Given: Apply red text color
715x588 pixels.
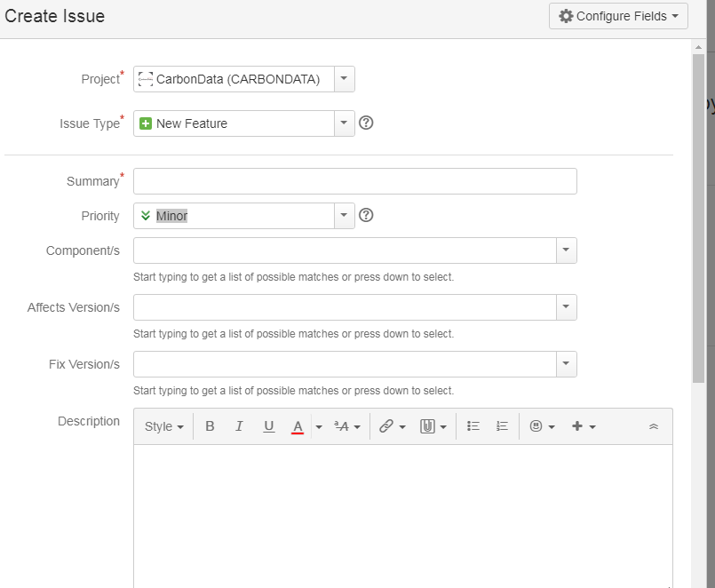Looking at the screenshot, I should tap(298, 426).
